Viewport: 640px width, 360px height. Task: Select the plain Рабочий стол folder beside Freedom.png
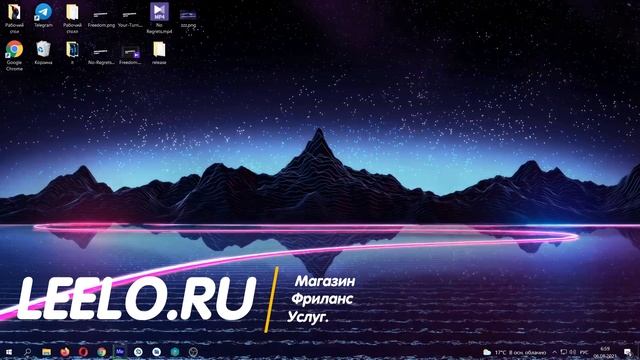(72, 18)
